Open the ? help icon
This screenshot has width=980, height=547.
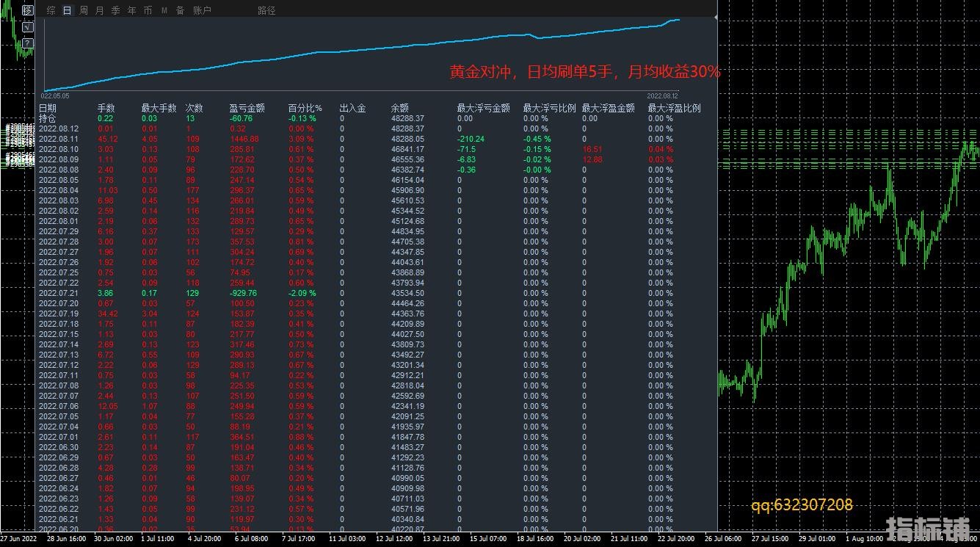27,43
